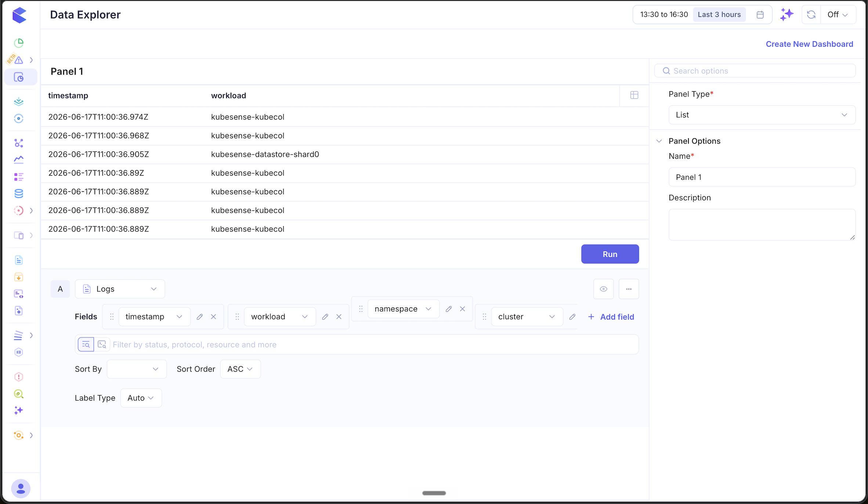The height and width of the screenshot is (504, 868).
Task: Click the filter by status input field
Action: 374,344
